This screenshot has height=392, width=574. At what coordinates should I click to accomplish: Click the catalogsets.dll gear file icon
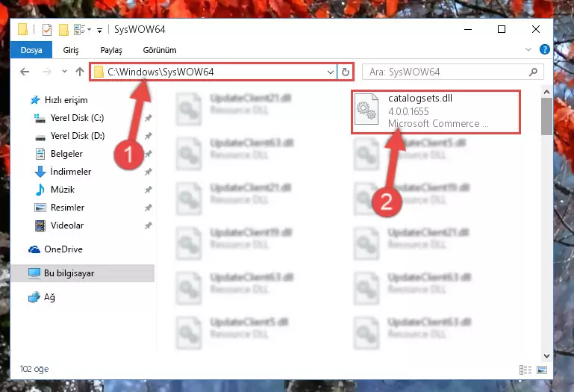pyautogui.click(x=366, y=109)
